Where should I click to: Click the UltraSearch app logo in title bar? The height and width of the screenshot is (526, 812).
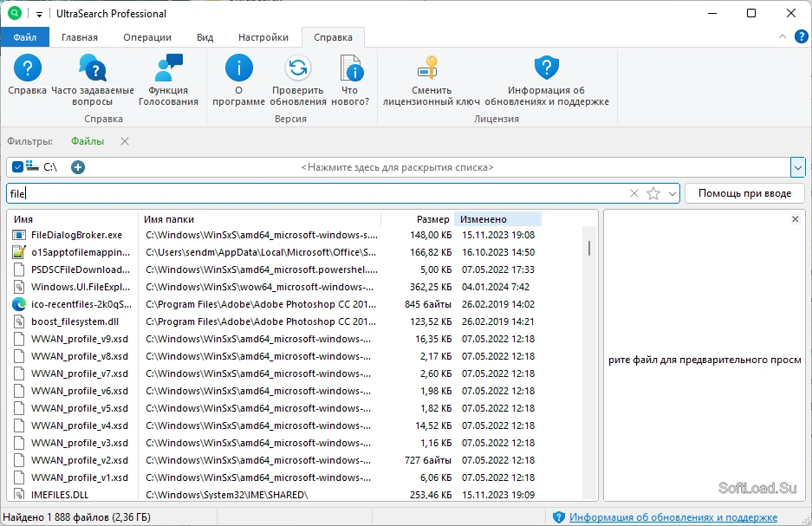point(15,13)
